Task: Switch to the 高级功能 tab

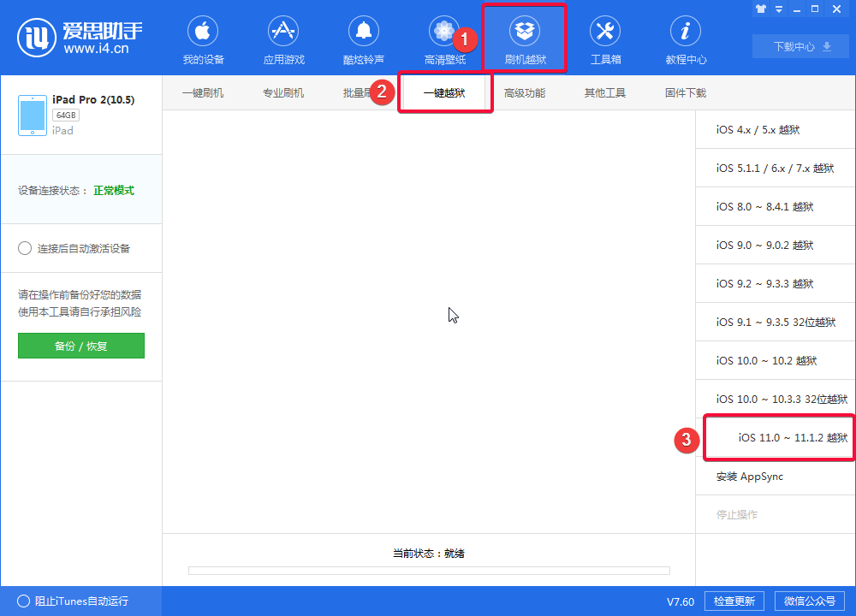Action: (524, 92)
